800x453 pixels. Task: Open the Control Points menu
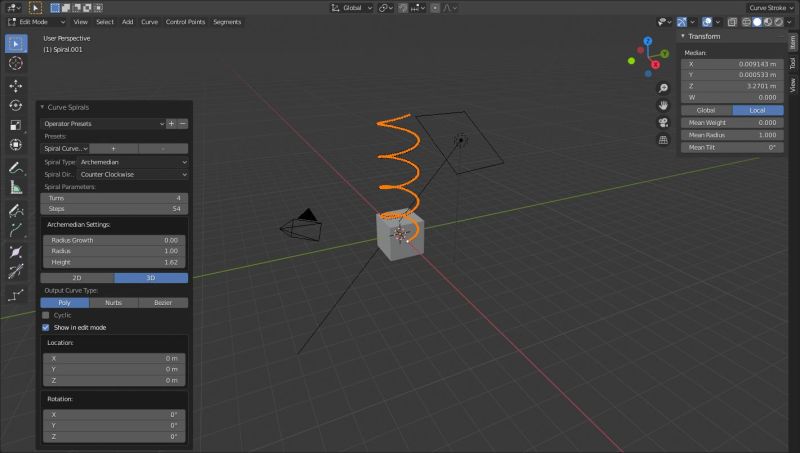(x=185, y=22)
